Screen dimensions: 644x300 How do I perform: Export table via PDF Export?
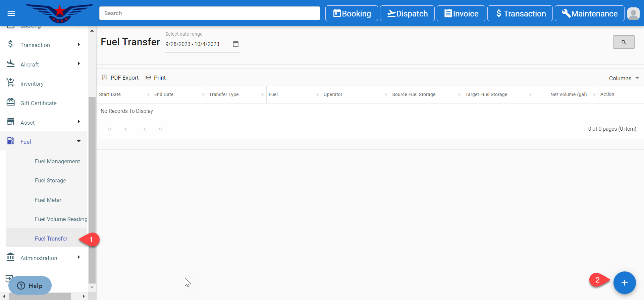(x=120, y=78)
